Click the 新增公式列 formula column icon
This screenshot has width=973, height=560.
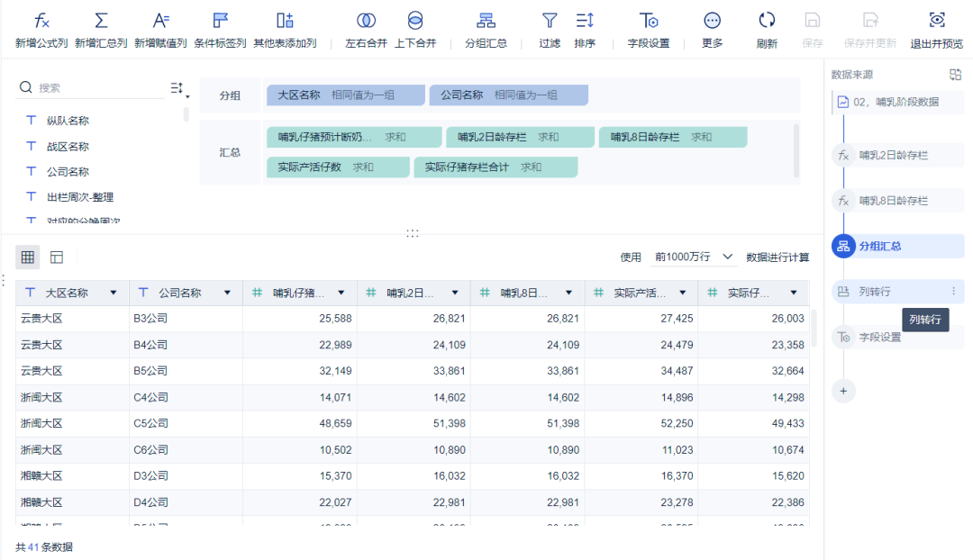41,21
